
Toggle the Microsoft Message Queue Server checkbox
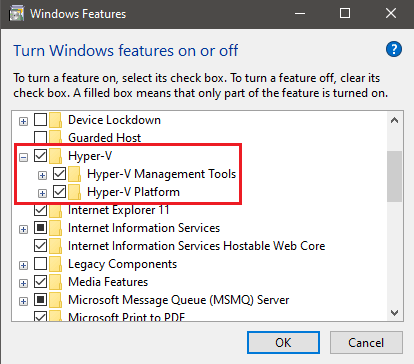(x=41, y=300)
